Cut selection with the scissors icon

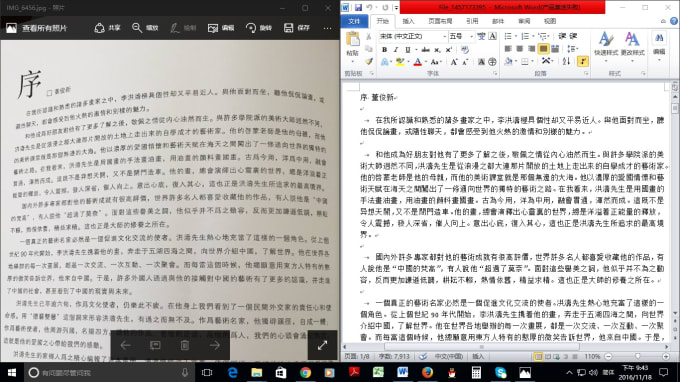369,36
